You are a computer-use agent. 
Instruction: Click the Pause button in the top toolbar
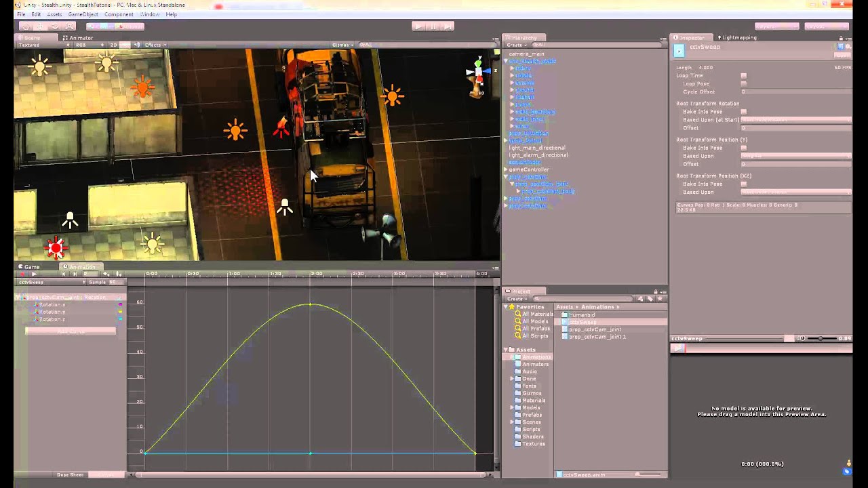click(433, 26)
